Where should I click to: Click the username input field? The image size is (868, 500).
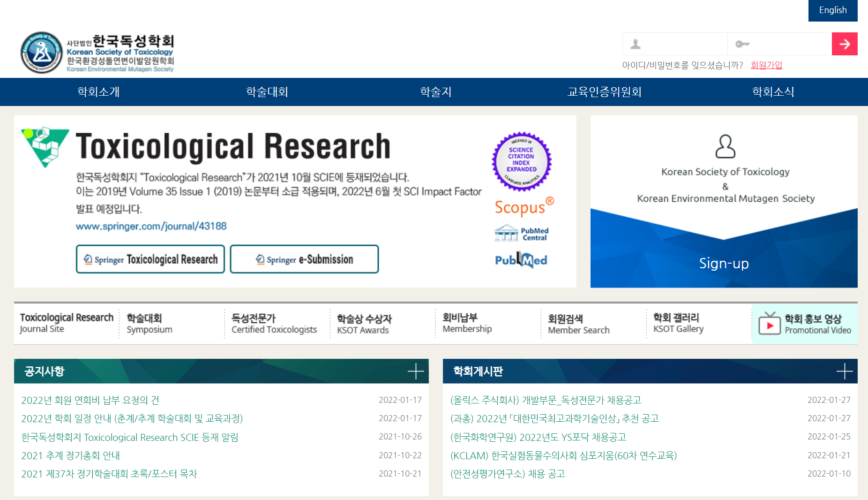click(x=680, y=44)
